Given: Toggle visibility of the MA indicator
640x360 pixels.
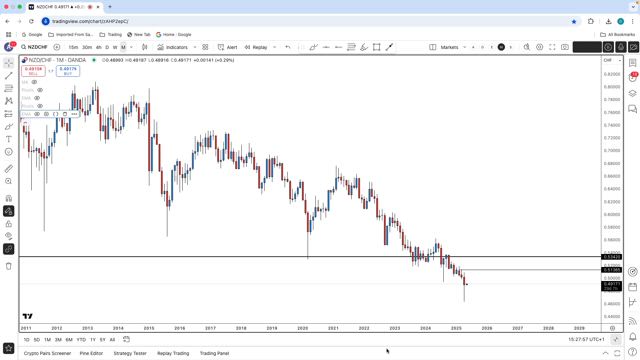Looking at the screenshot, I should tap(34, 82).
